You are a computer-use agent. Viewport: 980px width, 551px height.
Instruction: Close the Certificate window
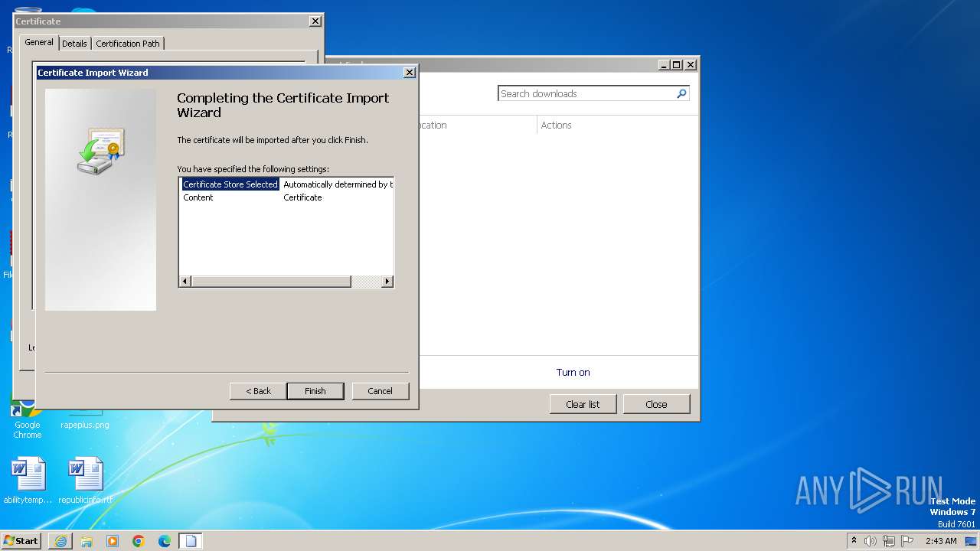coord(315,21)
